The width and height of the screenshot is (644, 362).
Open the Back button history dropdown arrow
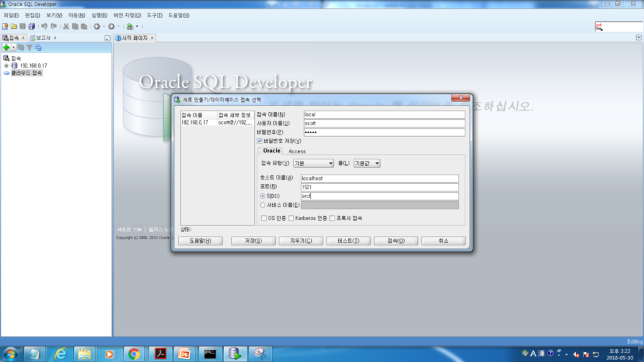[104, 26]
